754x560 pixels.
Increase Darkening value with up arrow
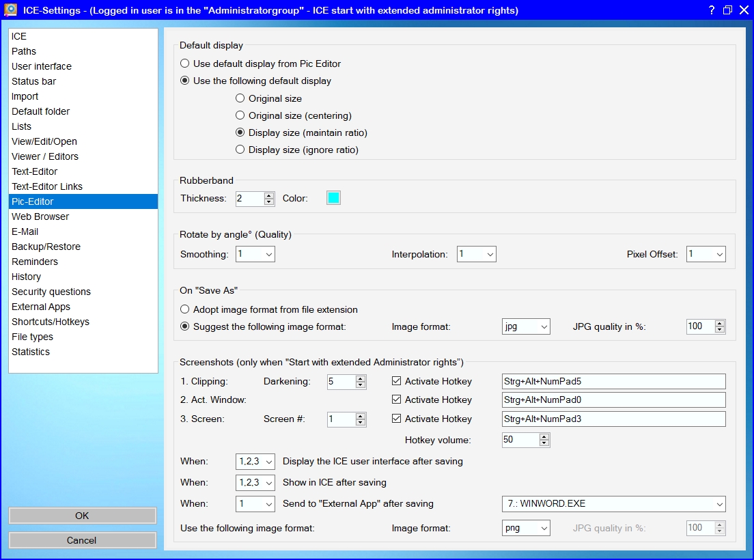click(361, 378)
